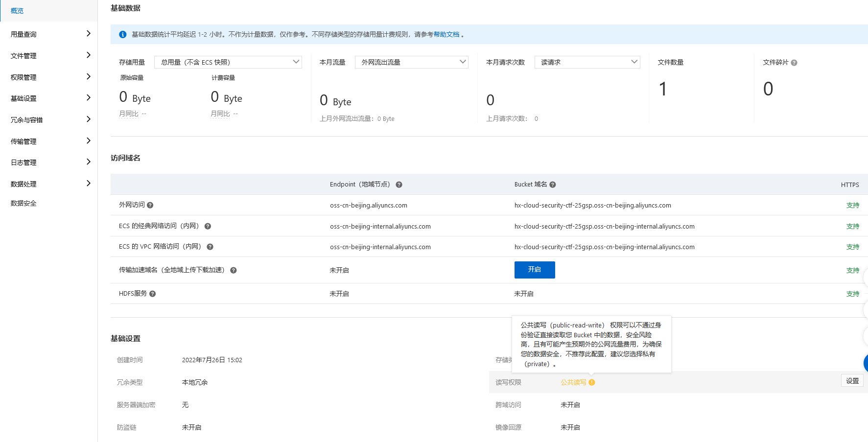Click help icon next to 外网访问
868x442 pixels.
tap(150, 205)
